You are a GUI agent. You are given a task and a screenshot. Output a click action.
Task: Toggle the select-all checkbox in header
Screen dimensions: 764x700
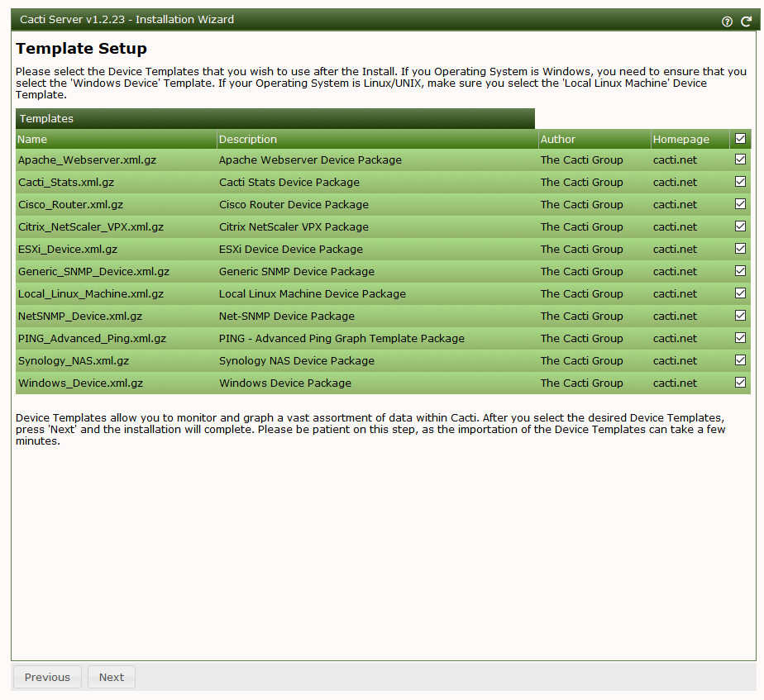[x=740, y=139]
